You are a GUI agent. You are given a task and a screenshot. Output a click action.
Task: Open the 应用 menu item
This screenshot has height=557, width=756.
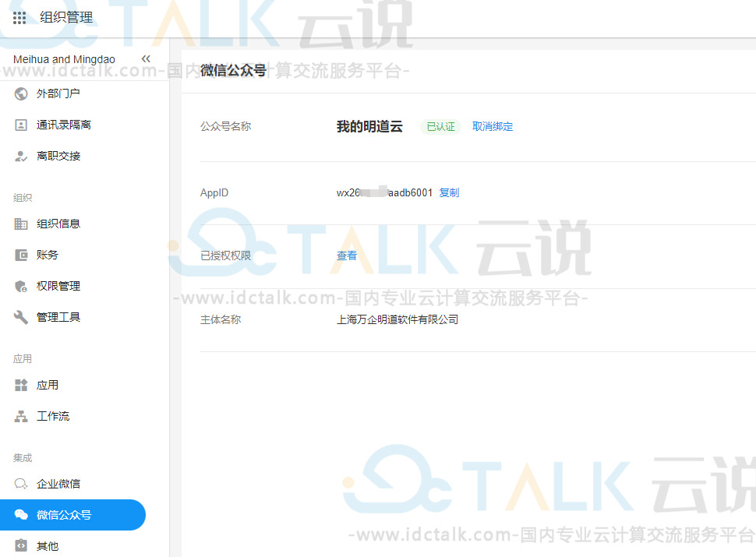pos(48,385)
